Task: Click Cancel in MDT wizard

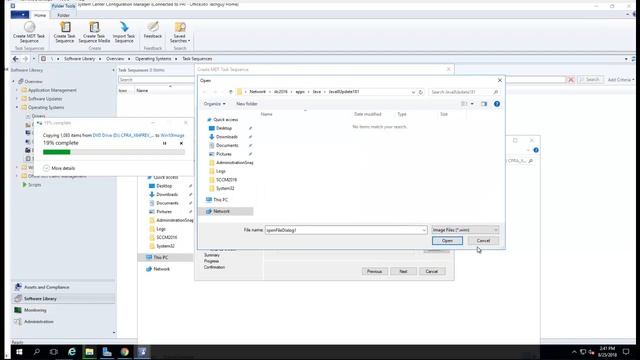Action: (x=432, y=271)
